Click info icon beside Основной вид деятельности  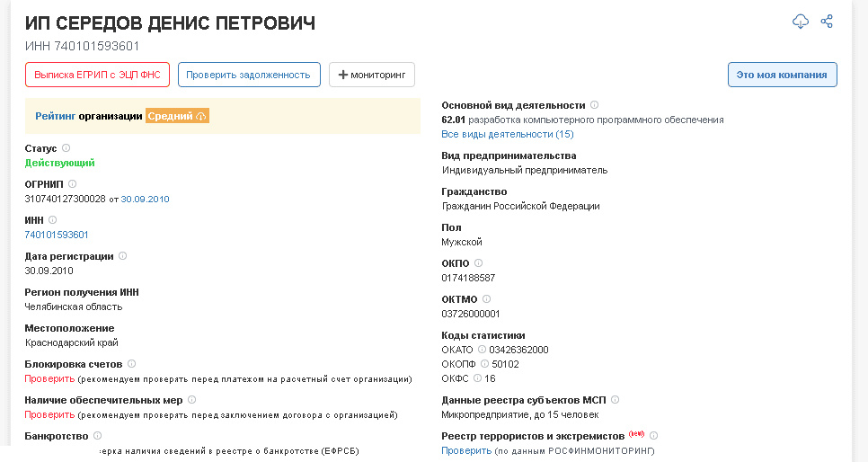click(x=595, y=105)
